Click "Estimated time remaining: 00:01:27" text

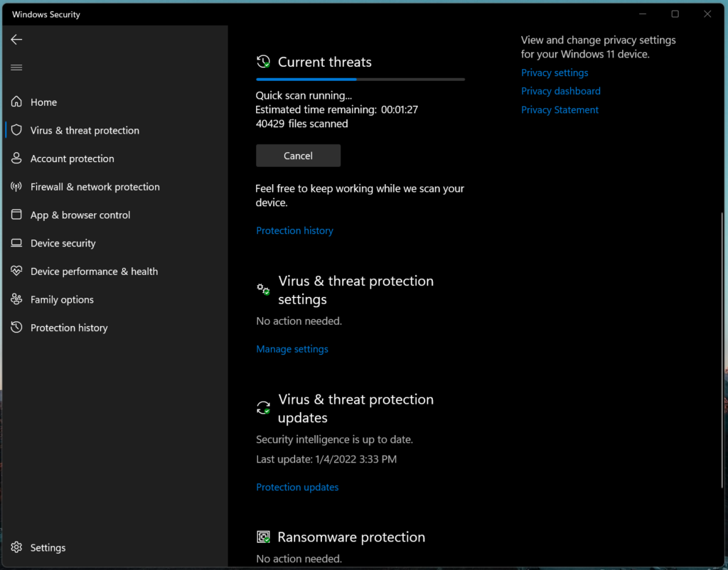tap(336, 109)
